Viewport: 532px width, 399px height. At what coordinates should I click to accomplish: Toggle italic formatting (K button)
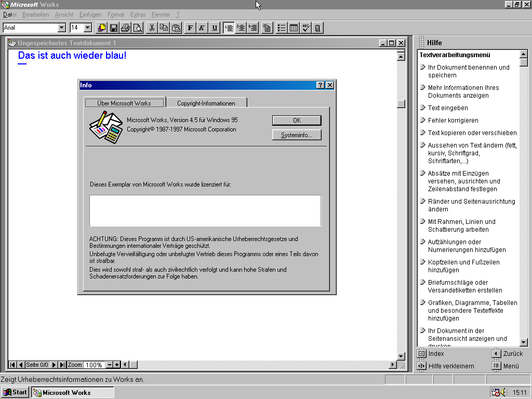(x=202, y=28)
